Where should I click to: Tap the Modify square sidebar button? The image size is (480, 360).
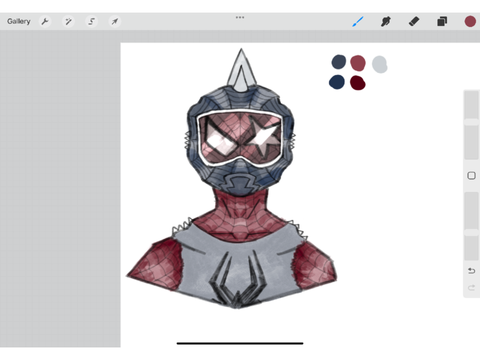[471, 176]
